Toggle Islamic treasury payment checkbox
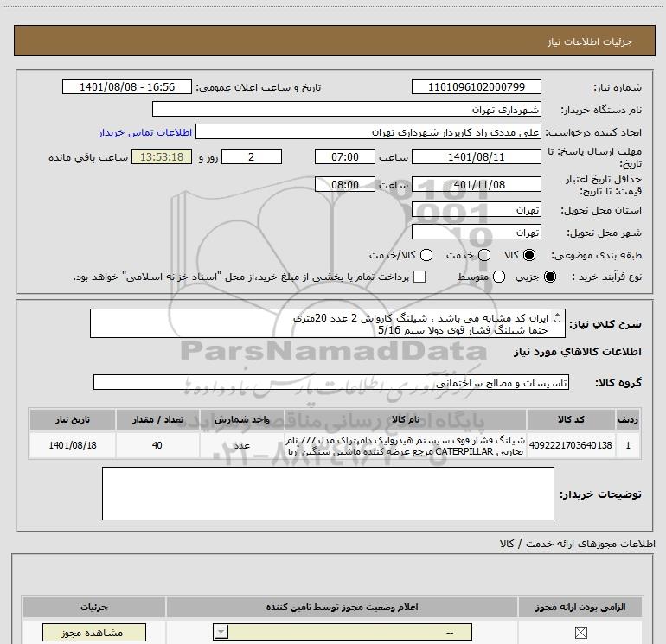 (419, 277)
